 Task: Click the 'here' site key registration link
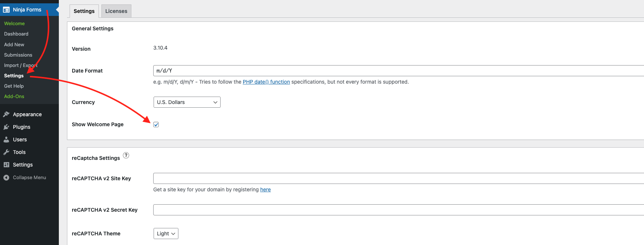[x=265, y=189]
